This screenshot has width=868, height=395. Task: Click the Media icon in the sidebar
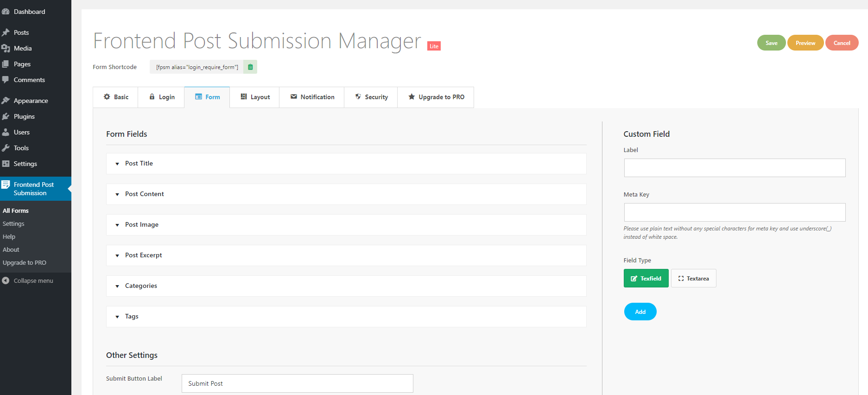click(6, 48)
